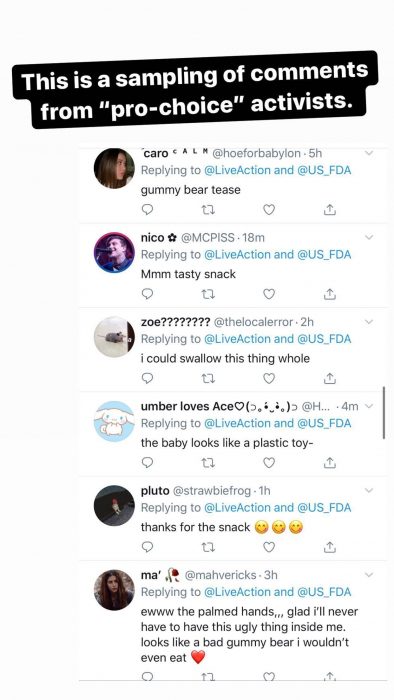The image size is (394, 700).
Task: Retweet nico's "Mmm tasty snack" tweet
Action: coord(208,294)
